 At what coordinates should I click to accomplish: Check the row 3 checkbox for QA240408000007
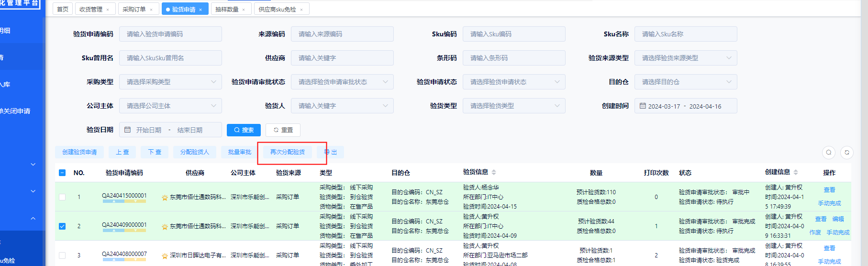(62, 255)
